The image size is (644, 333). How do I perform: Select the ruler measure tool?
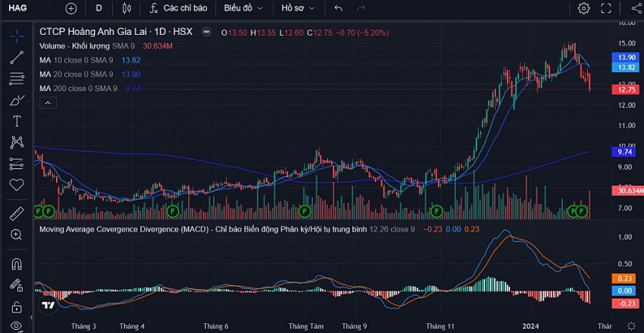click(17, 213)
